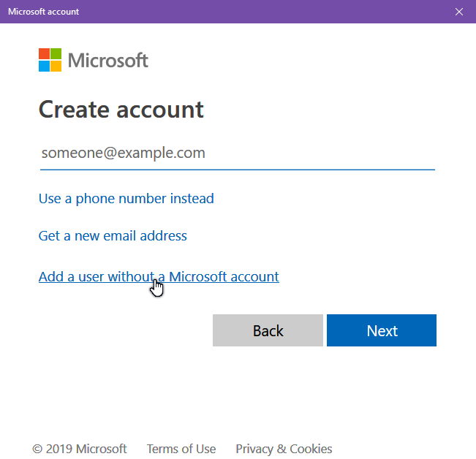Open the Terms of Use link
The image size is (476, 459).
point(181,449)
